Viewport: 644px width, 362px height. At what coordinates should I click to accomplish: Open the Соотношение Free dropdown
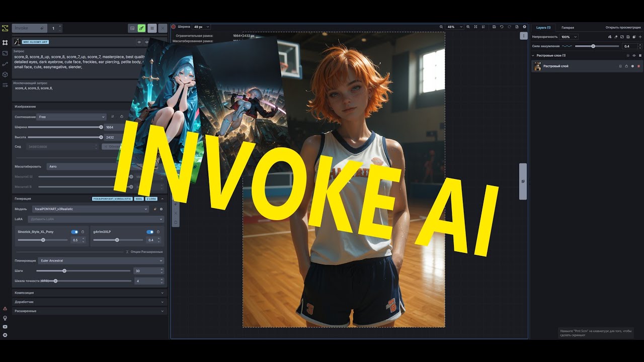(x=71, y=117)
